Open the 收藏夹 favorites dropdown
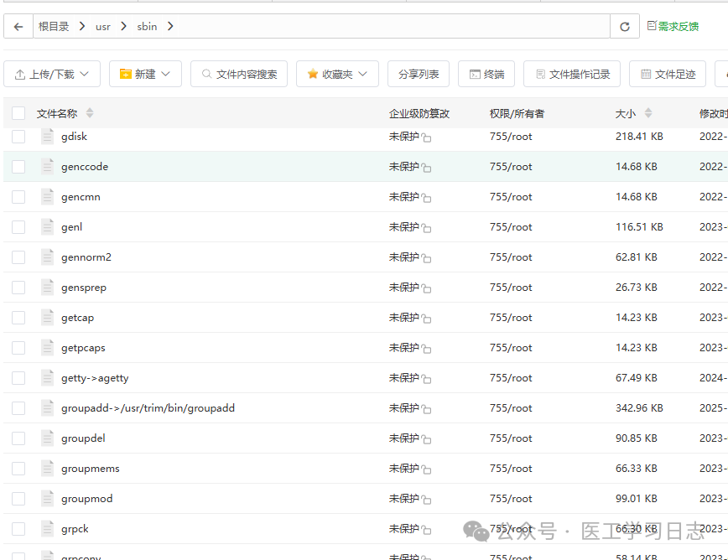Image resolution: width=728 pixels, height=560 pixels. click(337, 74)
